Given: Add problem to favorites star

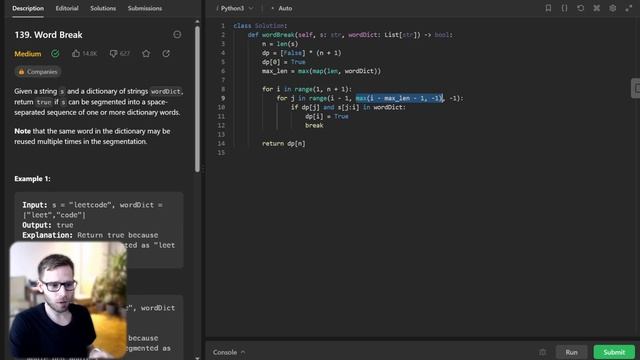Looking at the screenshot, I should [x=146, y=53].
